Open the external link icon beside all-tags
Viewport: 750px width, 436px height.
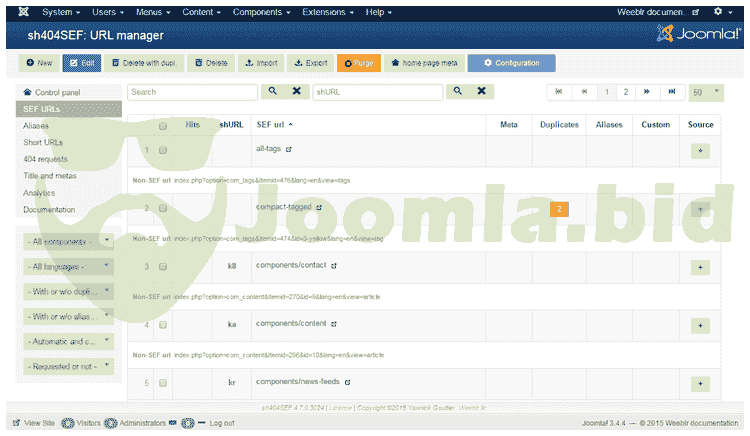pos(289,150)
